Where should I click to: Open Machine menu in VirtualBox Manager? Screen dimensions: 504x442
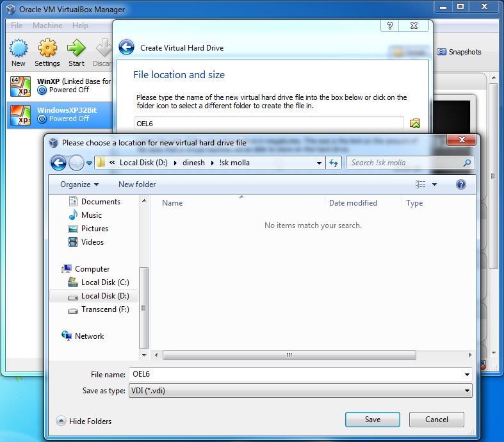click(x=47, y=26)
